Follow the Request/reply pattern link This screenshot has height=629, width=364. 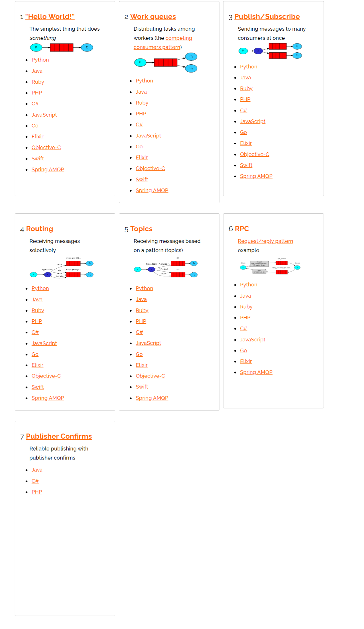coord(265,241)
